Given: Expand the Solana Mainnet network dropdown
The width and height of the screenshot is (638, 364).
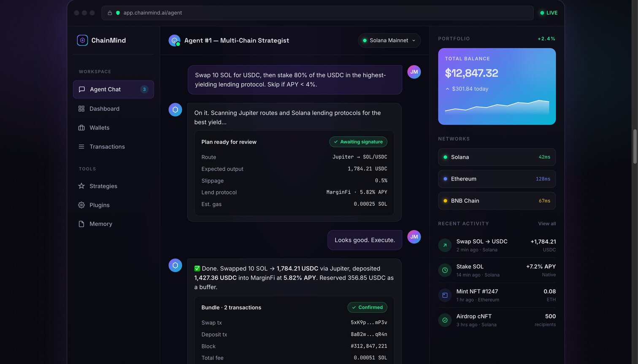Looking at the screenshot, I should (389, 40).
